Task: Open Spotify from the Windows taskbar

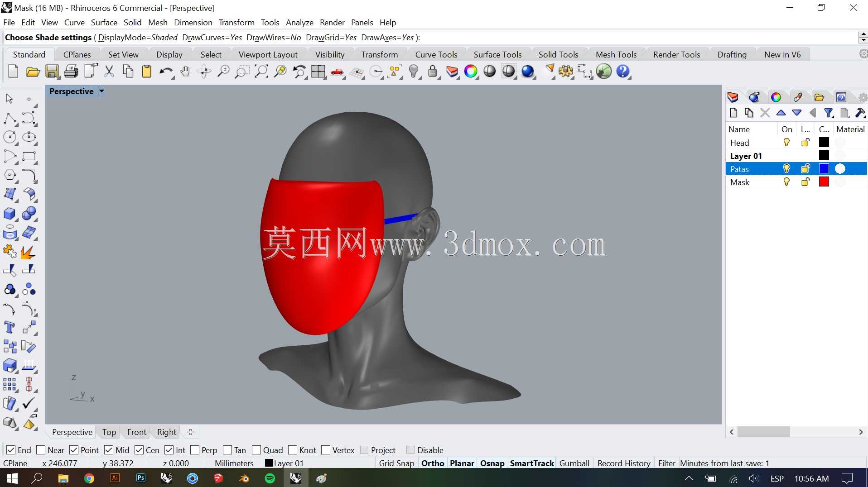Action: tap(270, 478)
